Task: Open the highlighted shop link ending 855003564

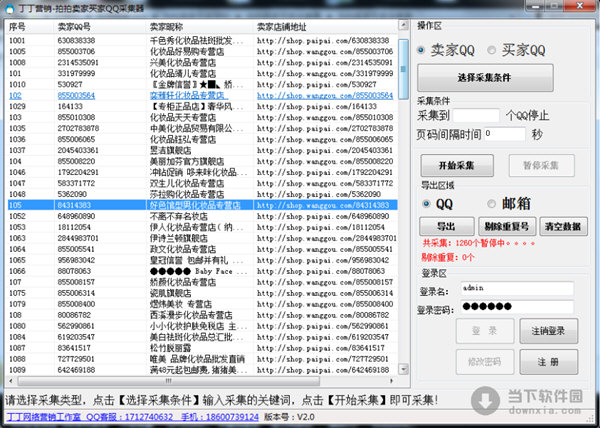Action: click(x=325, y=96)
